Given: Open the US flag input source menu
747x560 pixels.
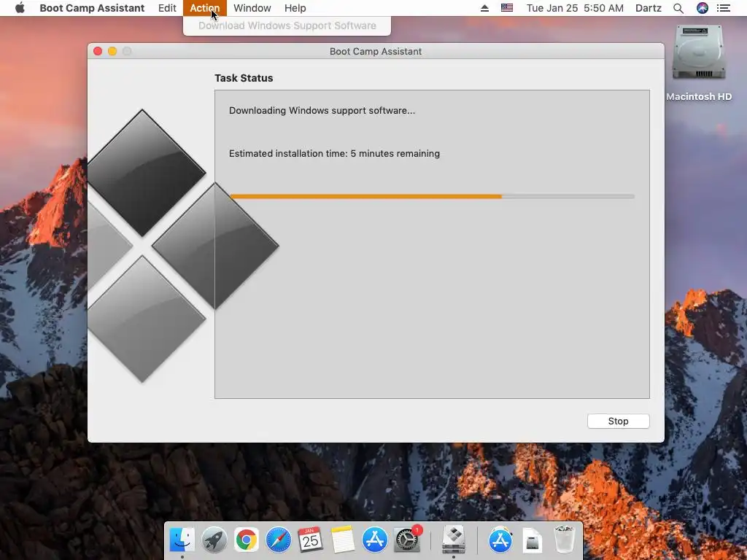Looking at the screenshot, I should click(x=507, y=8).
